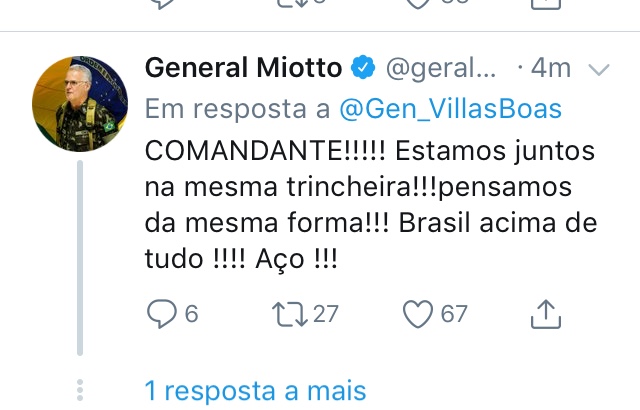Click the reply icon of the tweet above
The width and height of the screenshot is (640, 410).
tap(162, 4)
